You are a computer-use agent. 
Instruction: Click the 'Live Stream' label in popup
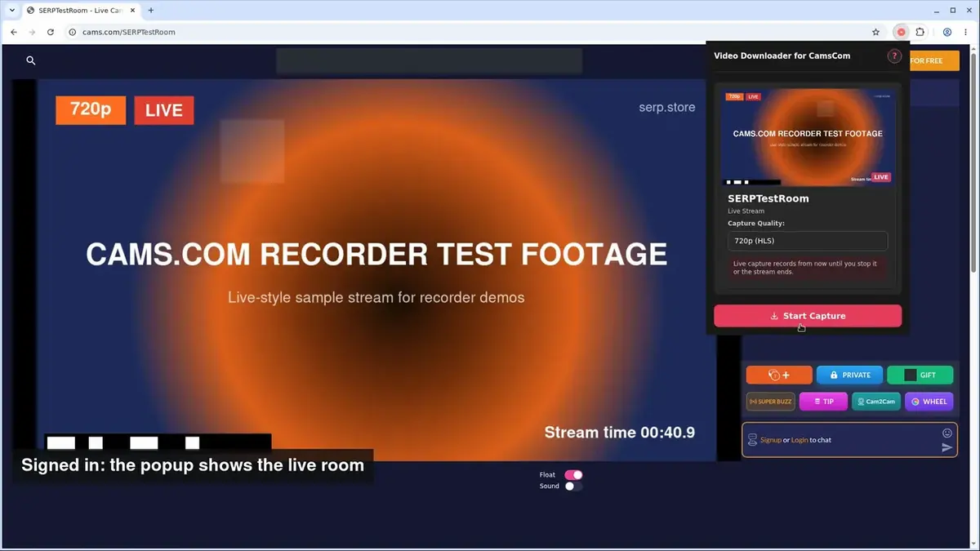click(x=746, y=211)
